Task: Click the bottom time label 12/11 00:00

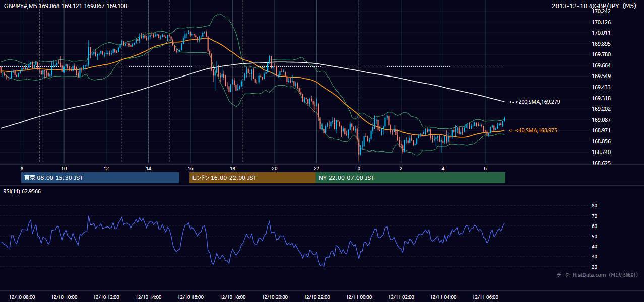Action: 359,297
